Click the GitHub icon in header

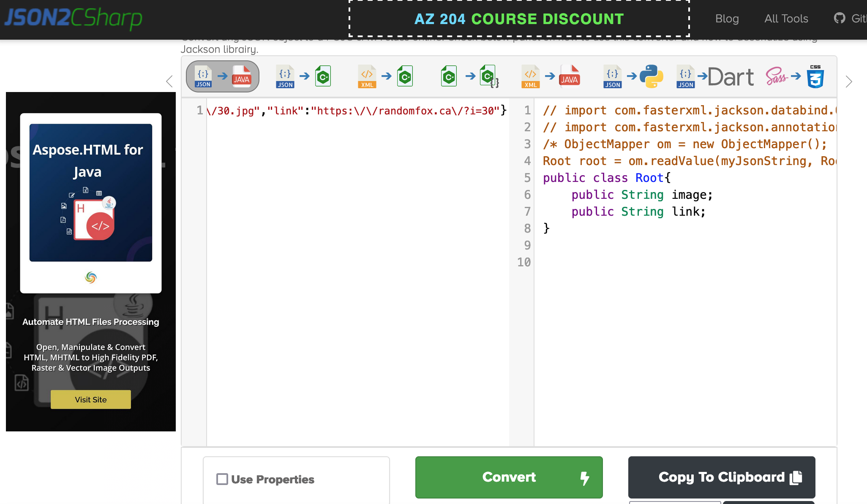[x=839, y=18]
